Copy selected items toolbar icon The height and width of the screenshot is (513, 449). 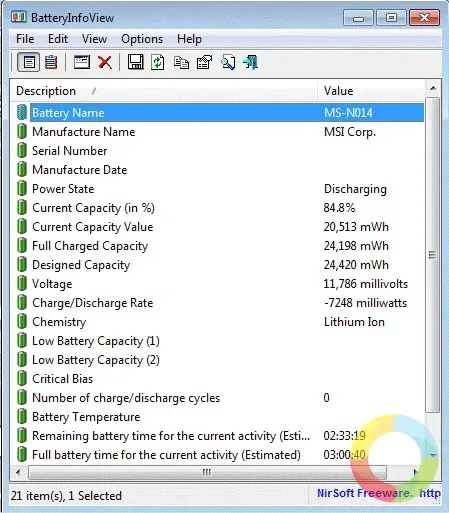pos(181,62)
